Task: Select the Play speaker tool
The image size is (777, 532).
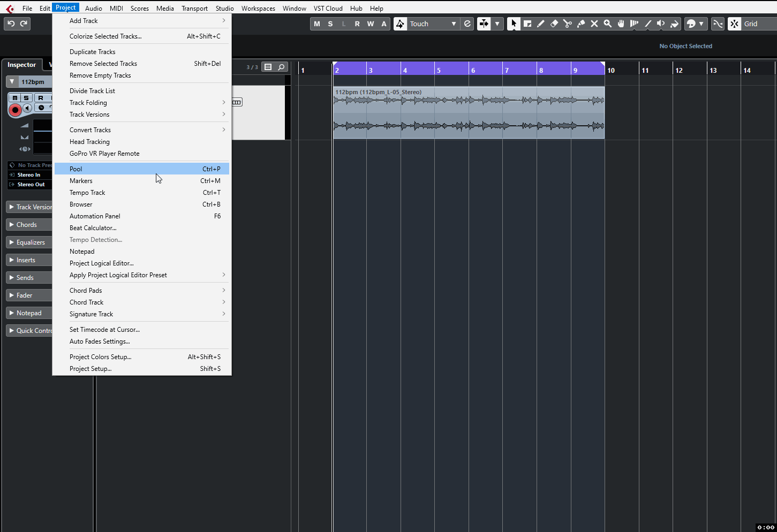Action: 661,24
